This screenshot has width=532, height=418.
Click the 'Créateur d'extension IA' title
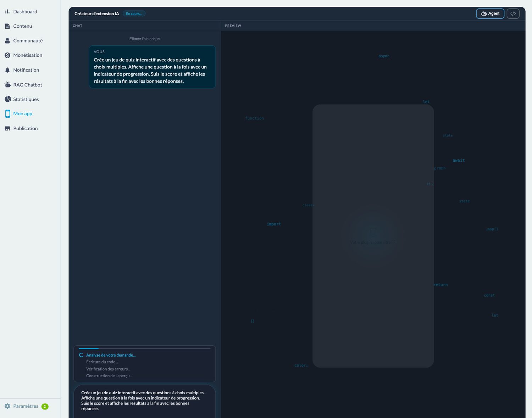97,13
